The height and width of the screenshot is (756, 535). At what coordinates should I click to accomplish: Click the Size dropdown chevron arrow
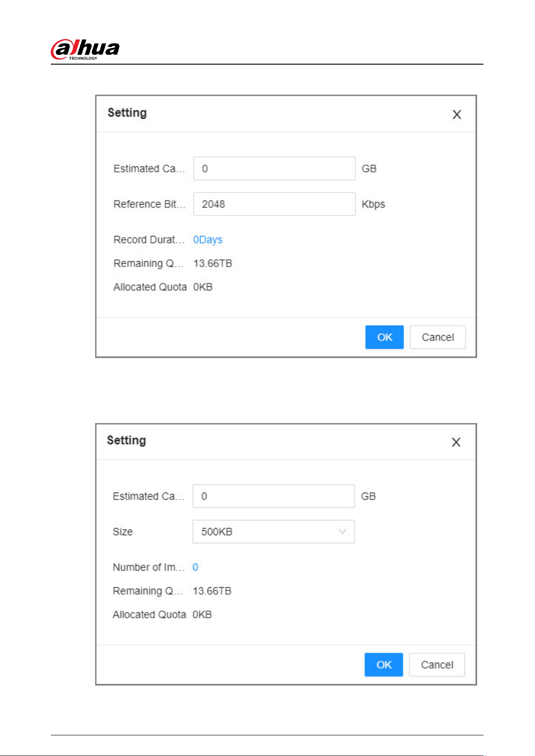(x=342, y=532)
